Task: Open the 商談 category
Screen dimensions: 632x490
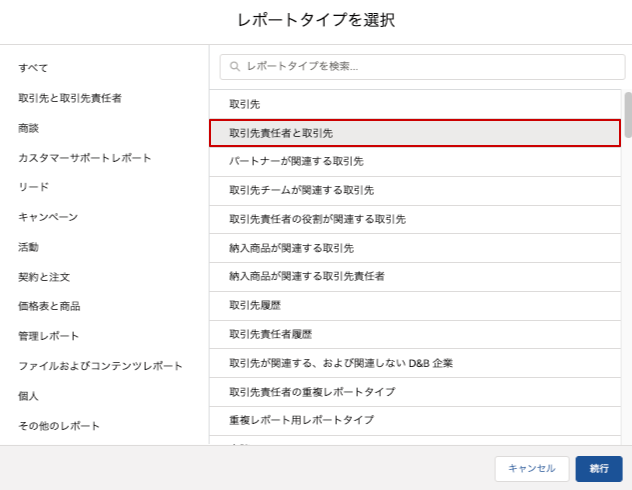Action: click(x=28, y=128)
